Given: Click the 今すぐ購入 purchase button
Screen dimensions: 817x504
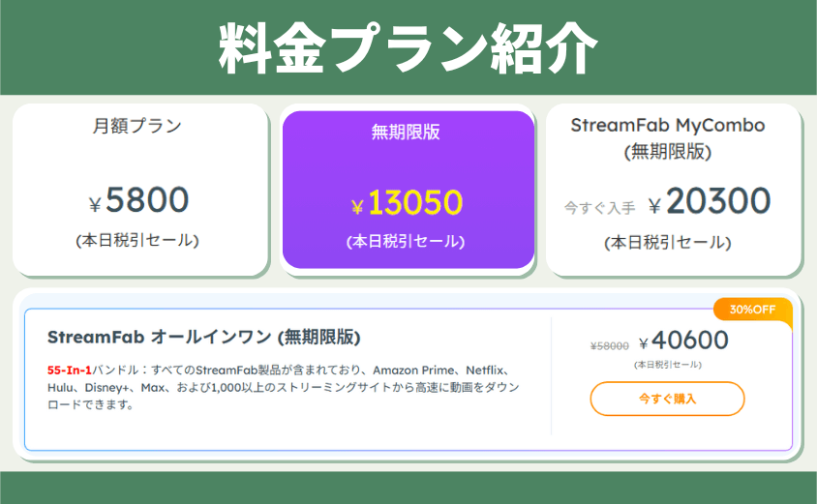Looking at the screenshot, I should tap(667, 399).
